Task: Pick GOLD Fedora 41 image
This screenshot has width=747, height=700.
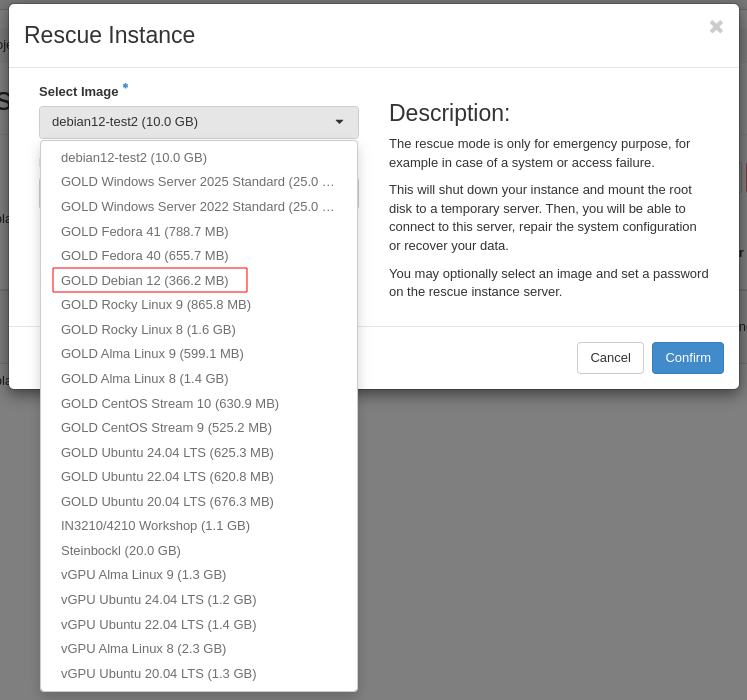Action: (199, 232)
